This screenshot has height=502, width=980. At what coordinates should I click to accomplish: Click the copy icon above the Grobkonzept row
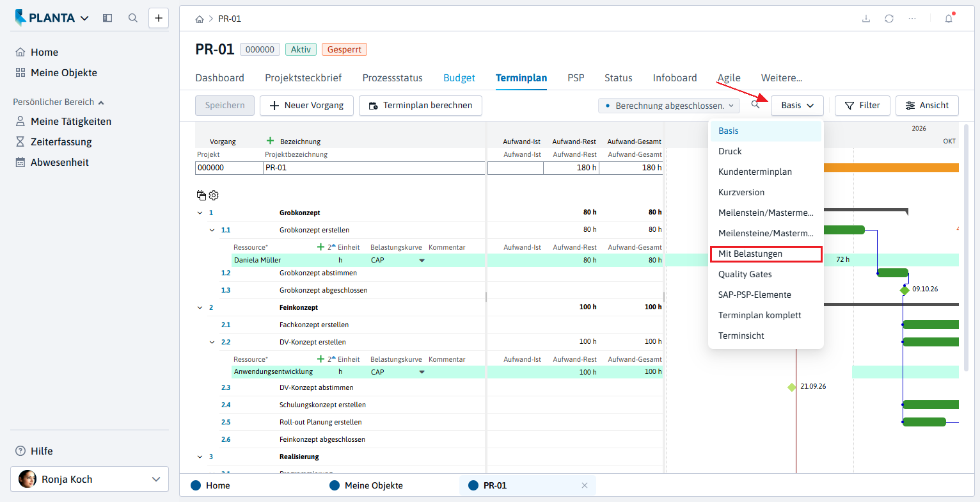(202, 195)
